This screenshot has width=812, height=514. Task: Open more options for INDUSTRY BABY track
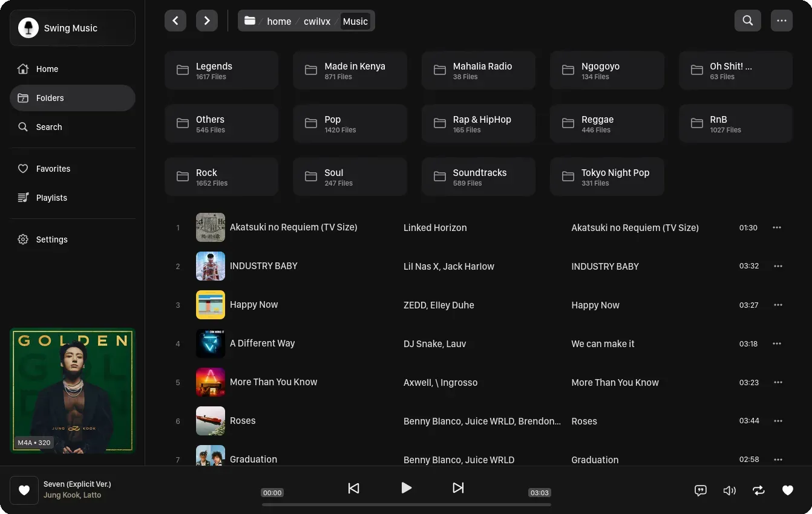point(778,266)
